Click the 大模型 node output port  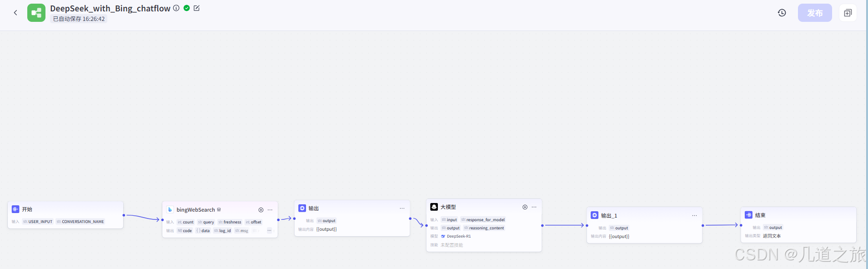pos(542,225)
